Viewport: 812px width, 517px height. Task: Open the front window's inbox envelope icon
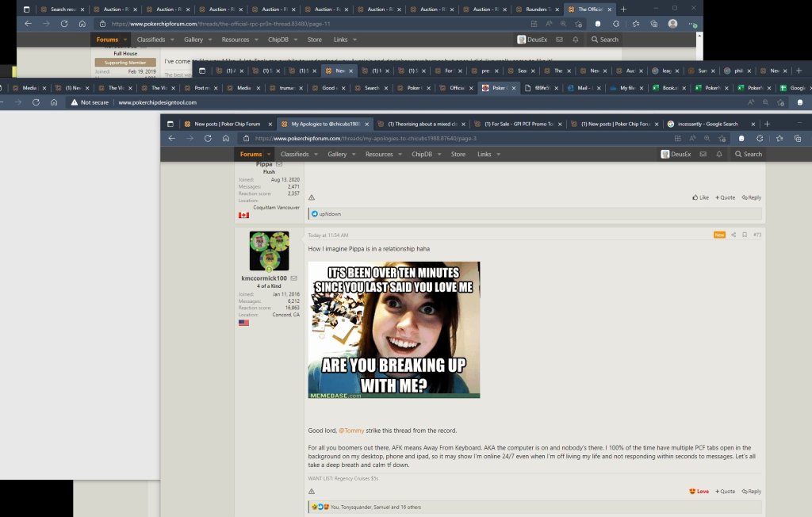(703, 154)
